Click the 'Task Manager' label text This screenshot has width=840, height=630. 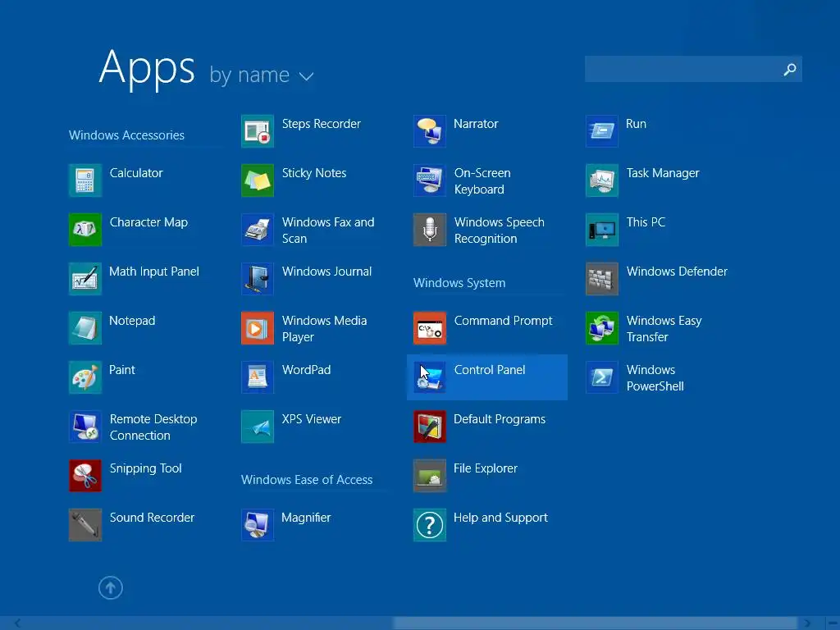[x=663, y=173]
